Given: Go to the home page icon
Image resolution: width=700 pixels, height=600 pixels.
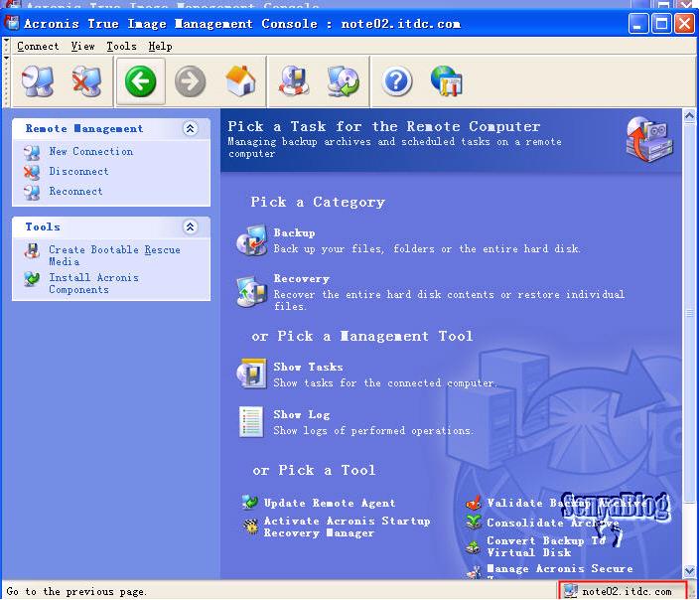Looking at the screenshot, I should click(x=240, y=81).
